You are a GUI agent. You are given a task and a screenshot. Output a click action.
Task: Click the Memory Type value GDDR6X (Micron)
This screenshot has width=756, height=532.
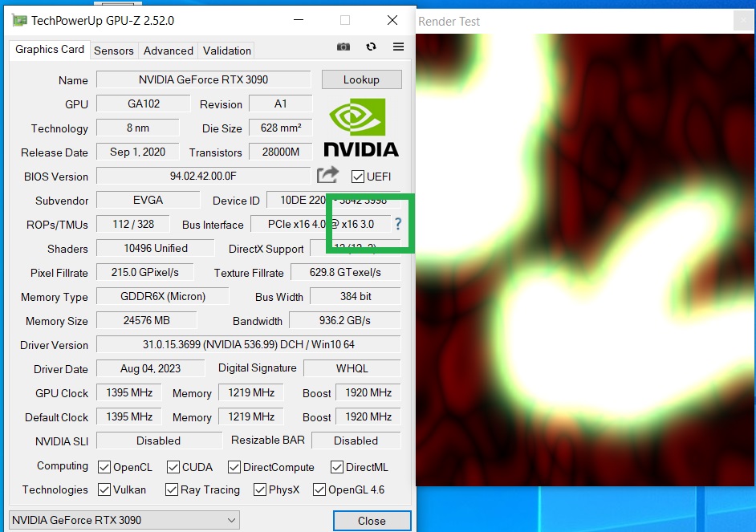(x=162, y=296)
